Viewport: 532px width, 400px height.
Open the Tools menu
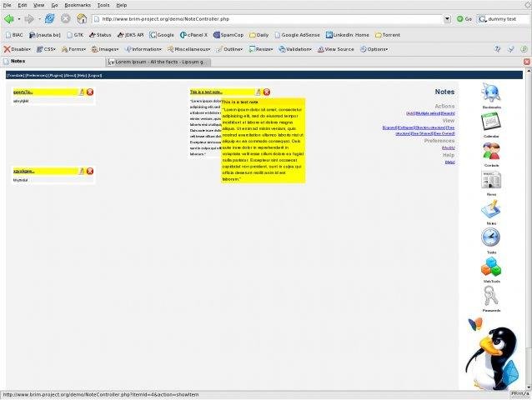(103, 5)
